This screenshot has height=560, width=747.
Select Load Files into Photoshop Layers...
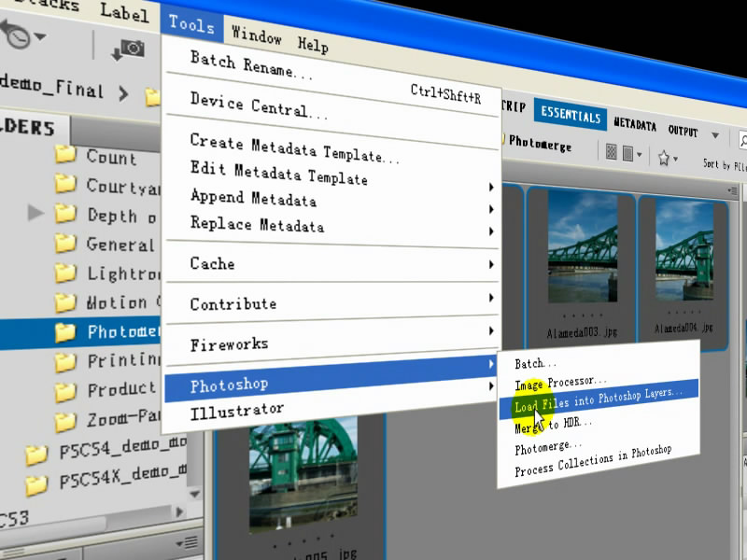(x=599, y=399)
